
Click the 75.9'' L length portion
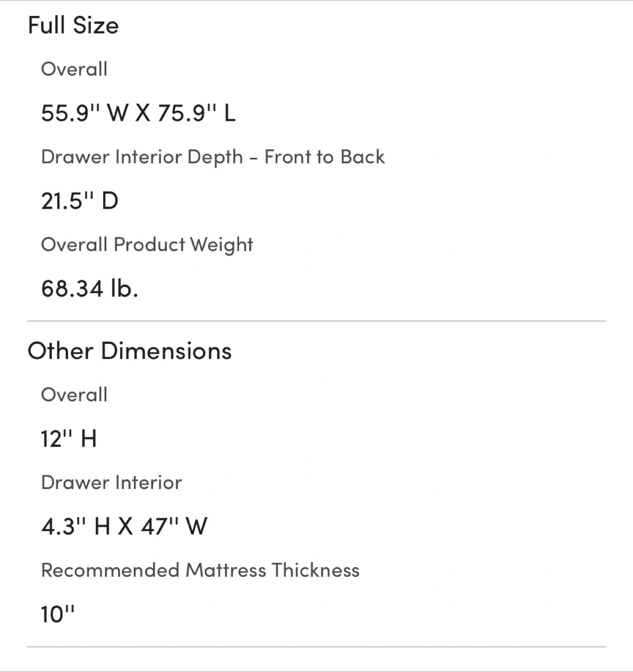click(197, 113)
